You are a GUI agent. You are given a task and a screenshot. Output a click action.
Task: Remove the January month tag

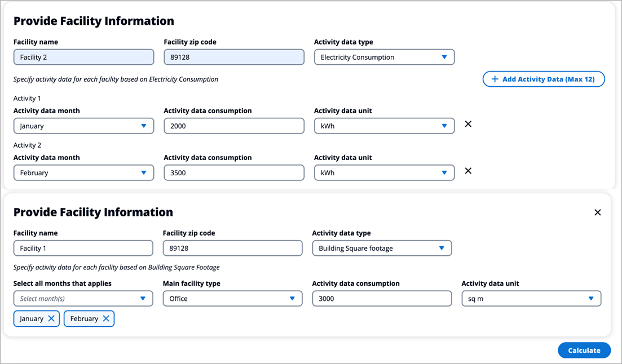point(51,319)
